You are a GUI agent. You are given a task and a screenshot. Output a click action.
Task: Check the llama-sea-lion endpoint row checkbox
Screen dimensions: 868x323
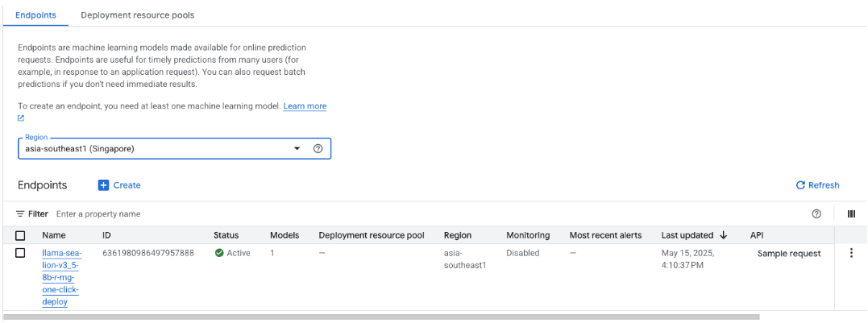21,253
